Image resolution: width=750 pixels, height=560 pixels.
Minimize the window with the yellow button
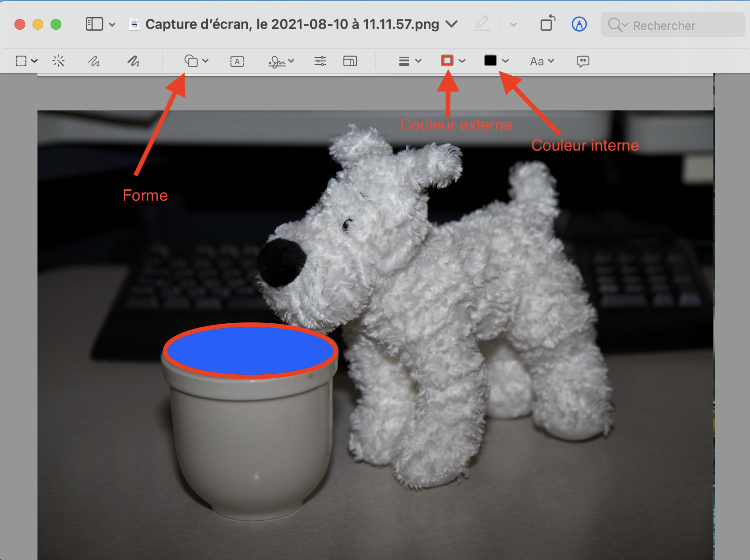coord(38,24)
